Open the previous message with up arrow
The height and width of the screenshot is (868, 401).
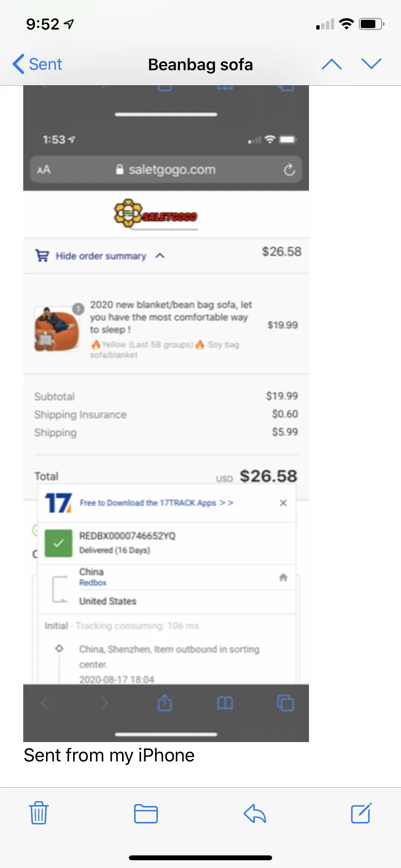(332, 64)
